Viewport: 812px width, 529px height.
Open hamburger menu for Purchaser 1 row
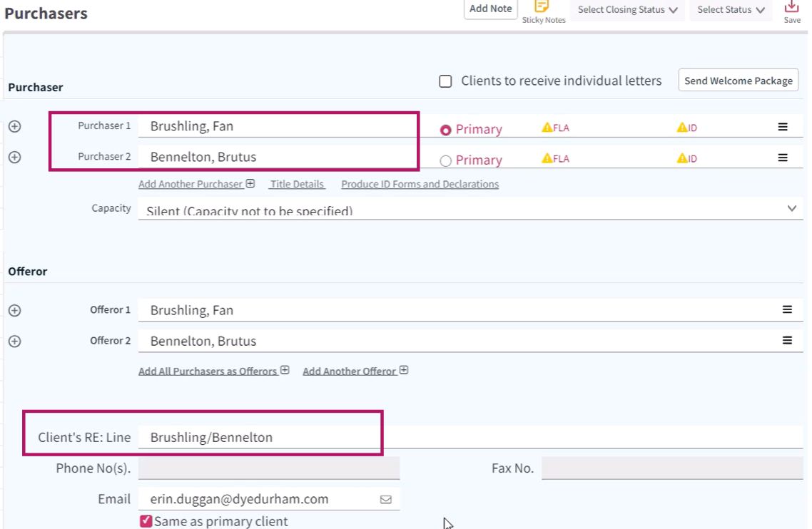click(x=783, y=127)
